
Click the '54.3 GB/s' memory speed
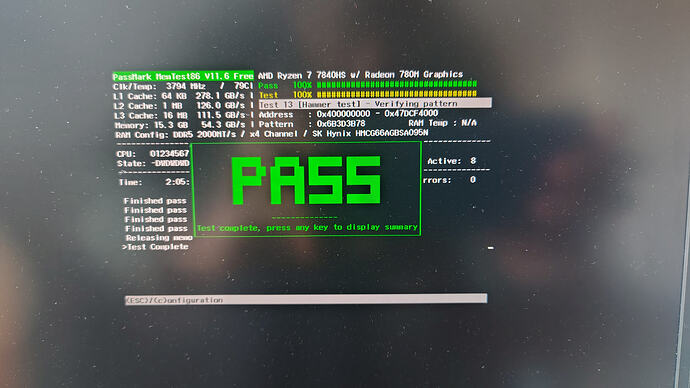[x=223, y=125]
